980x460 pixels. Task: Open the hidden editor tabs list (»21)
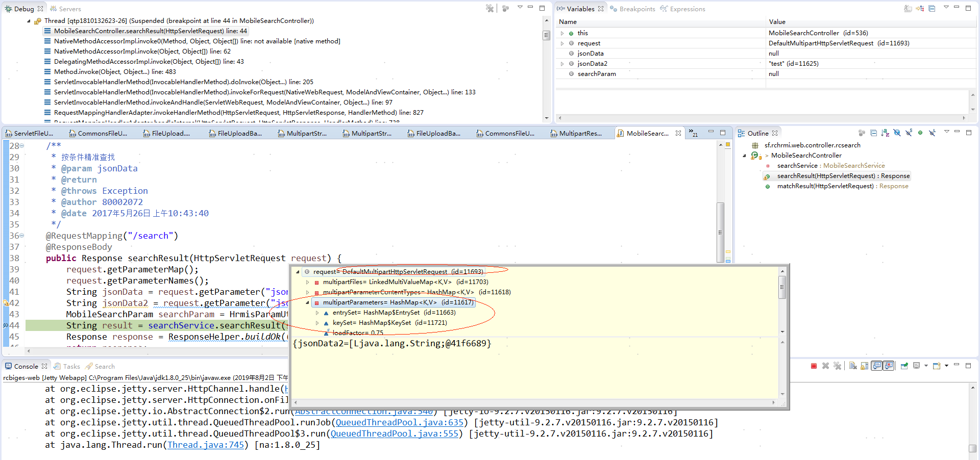[x=693, y=133]
